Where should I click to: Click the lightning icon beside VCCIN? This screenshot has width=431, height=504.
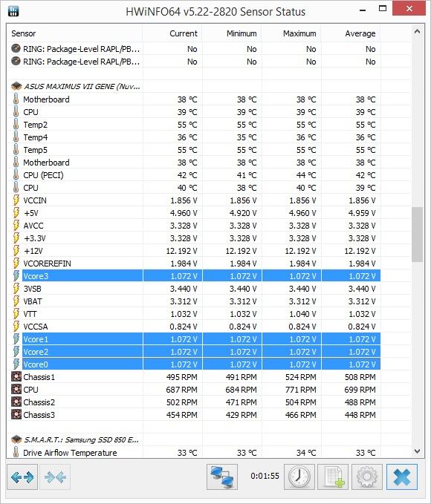[16, 200]
